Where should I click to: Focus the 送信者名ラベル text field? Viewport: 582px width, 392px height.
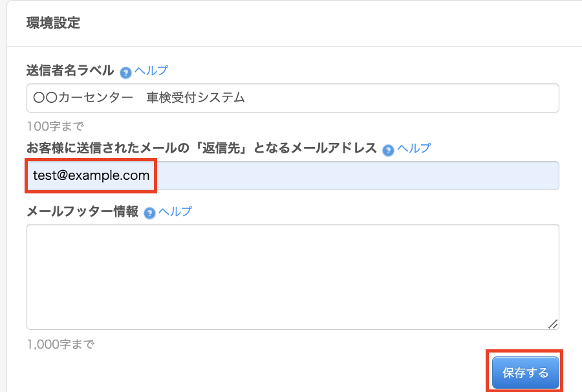[388, 98]
